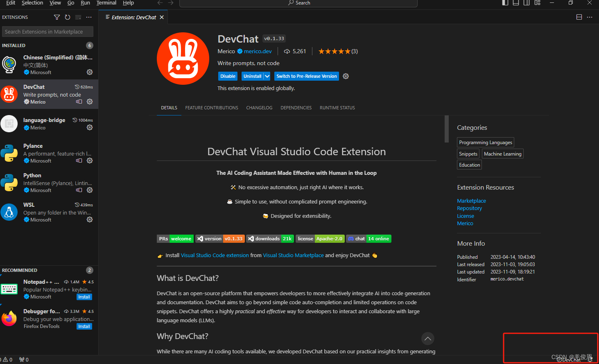The image size is (599, 364).
Task: Click the details page vertical scrollbar
Action: point(447,129)
